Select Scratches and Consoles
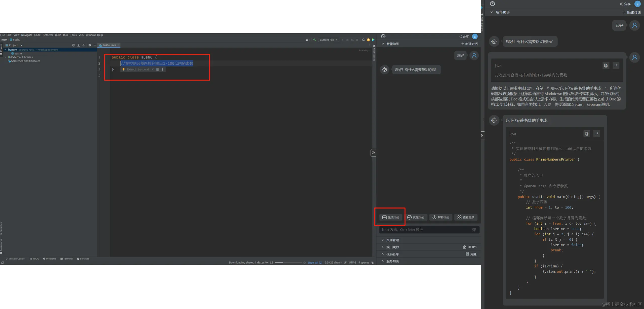Viewport: 644px width, 309px height. tap(24, 61)
